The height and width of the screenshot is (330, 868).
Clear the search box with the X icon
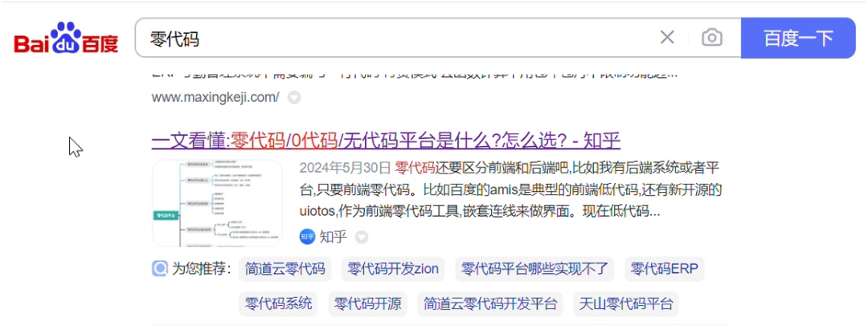pos(667,38)
